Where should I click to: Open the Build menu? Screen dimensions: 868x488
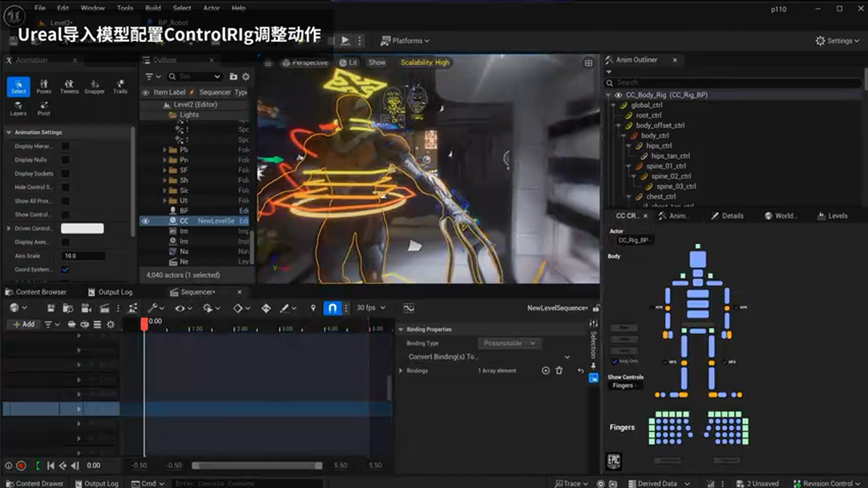coord(153,8)
